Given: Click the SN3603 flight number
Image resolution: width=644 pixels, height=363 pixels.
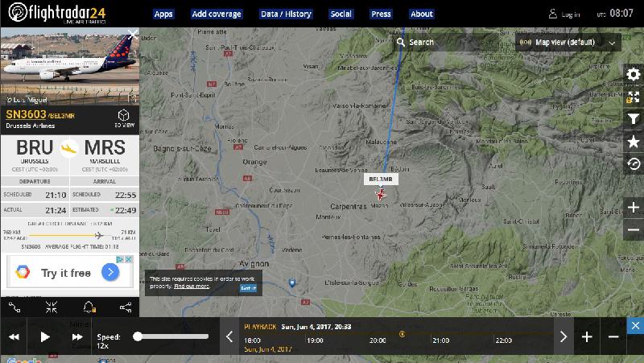Looking at the screenshot, I should point(27,114).
